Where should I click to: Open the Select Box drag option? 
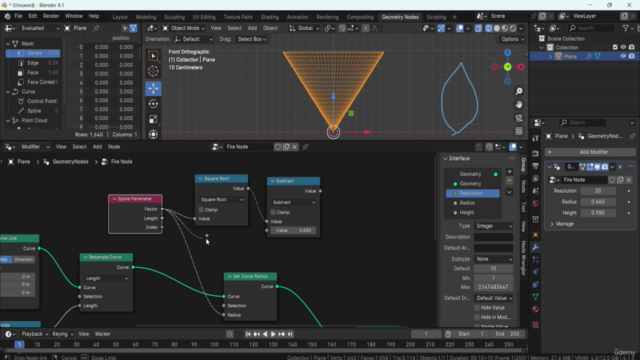click(x=252, y=39)
